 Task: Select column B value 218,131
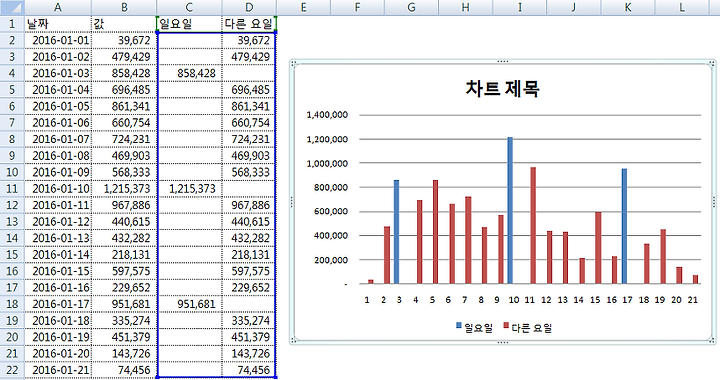[124, 254]
